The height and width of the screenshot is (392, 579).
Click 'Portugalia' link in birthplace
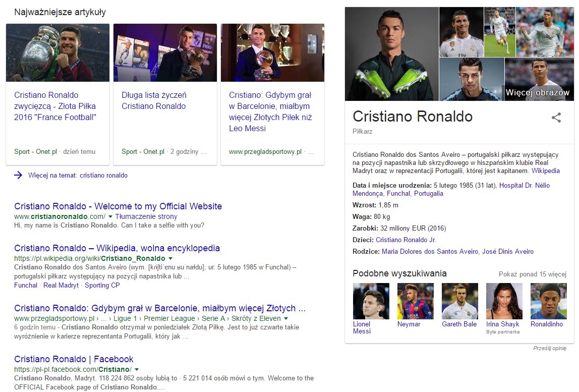(x=428, y=193)
